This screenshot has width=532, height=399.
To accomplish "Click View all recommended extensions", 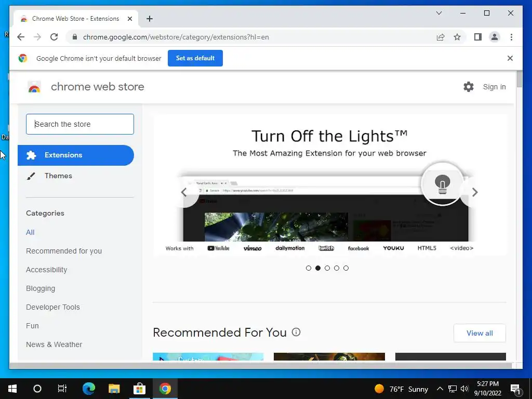I will (x=480, y=333).
